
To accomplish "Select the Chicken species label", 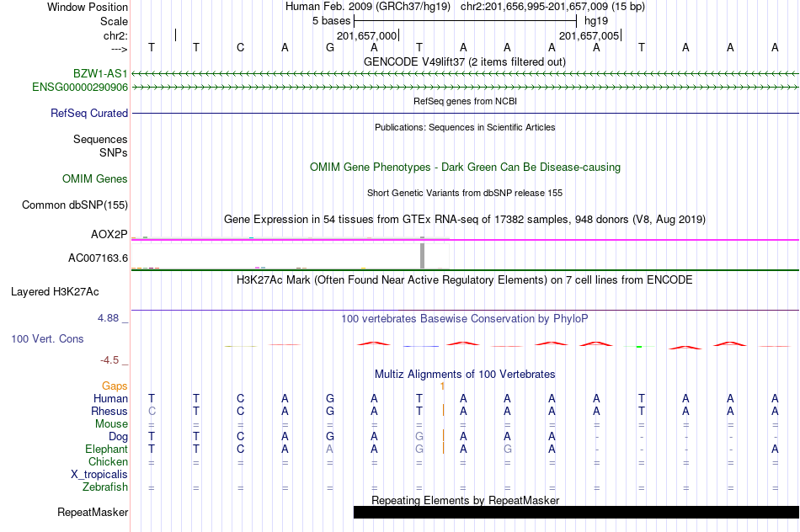I will (x=108, y=461).
